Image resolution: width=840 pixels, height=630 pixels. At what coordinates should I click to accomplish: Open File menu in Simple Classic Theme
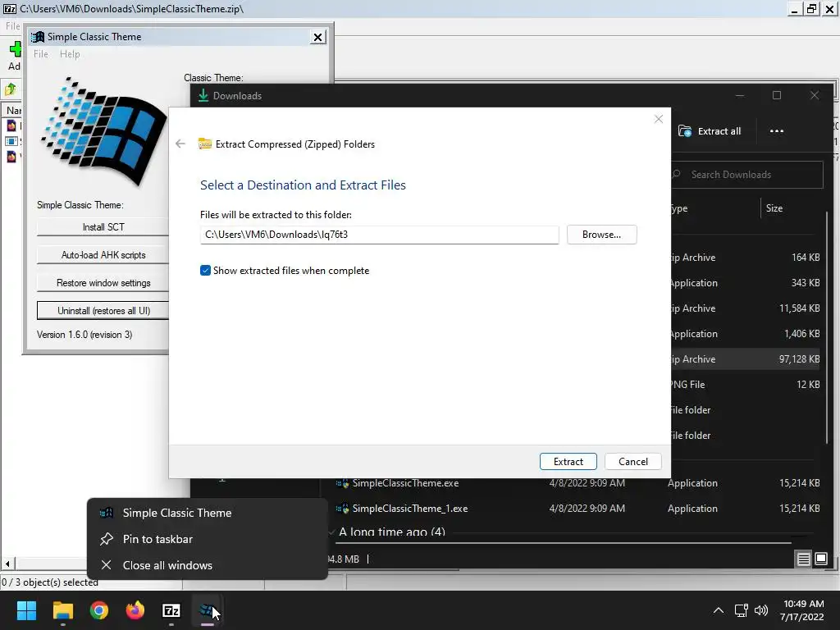pos(41,54)
